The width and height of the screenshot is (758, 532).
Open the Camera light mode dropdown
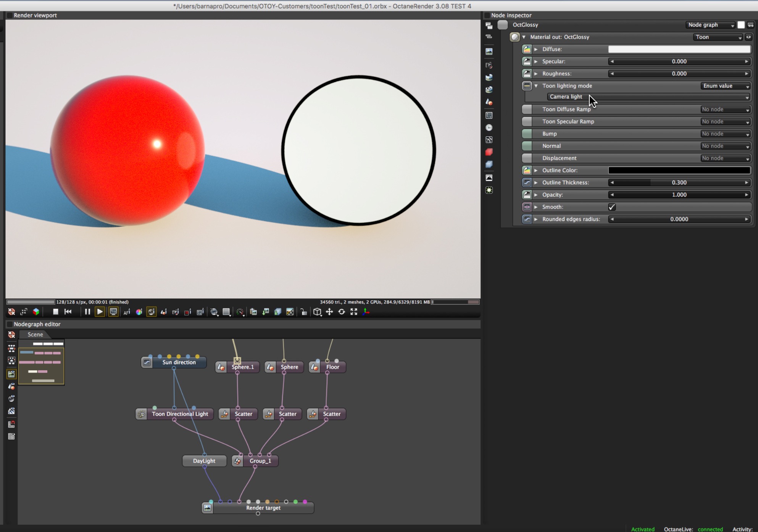click(x=648, y=97)
